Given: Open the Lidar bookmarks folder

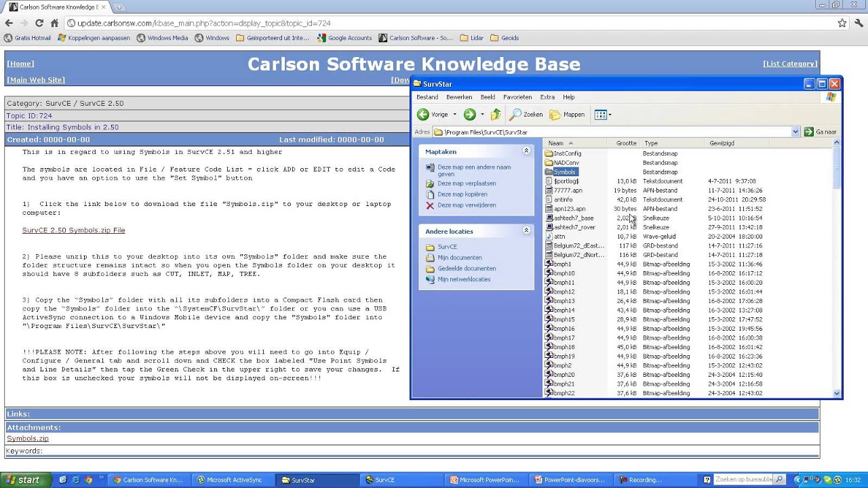Looking at the screenshot, I should tap(473, 38).
